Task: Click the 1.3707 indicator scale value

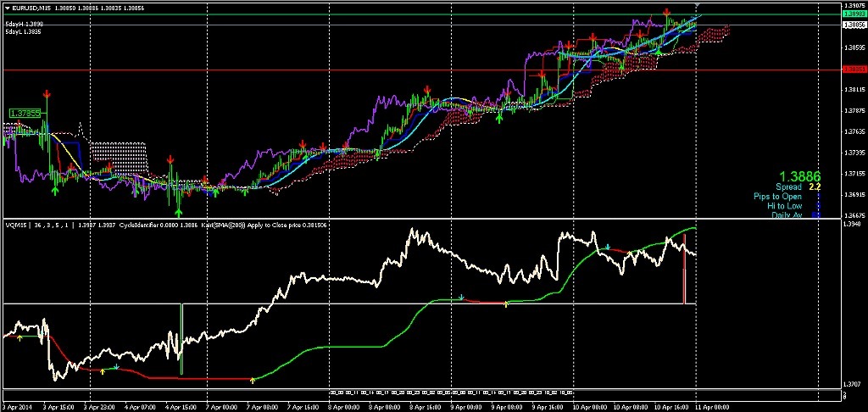Action: (853, 384)
